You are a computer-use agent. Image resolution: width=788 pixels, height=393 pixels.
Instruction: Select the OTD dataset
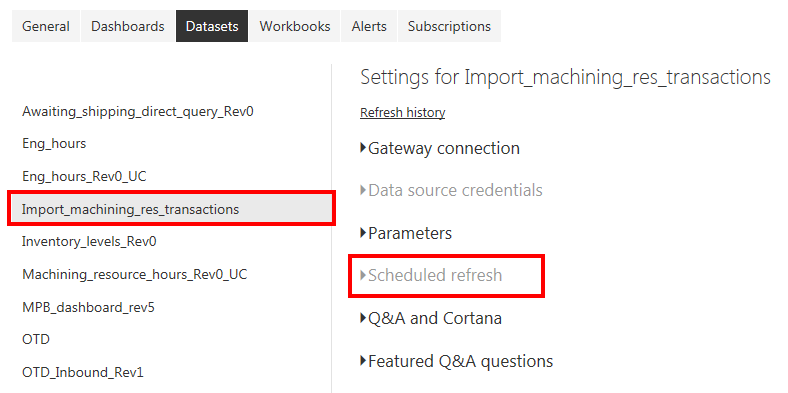click(36, 339)
